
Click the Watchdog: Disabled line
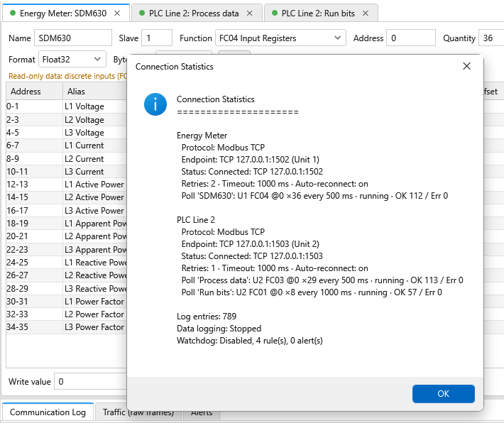coord(250,341)
